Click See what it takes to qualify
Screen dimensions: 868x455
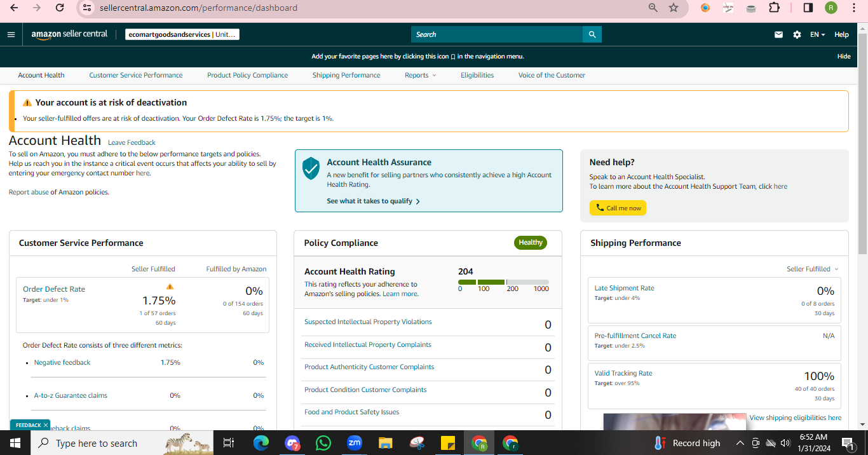pos(374,201)
